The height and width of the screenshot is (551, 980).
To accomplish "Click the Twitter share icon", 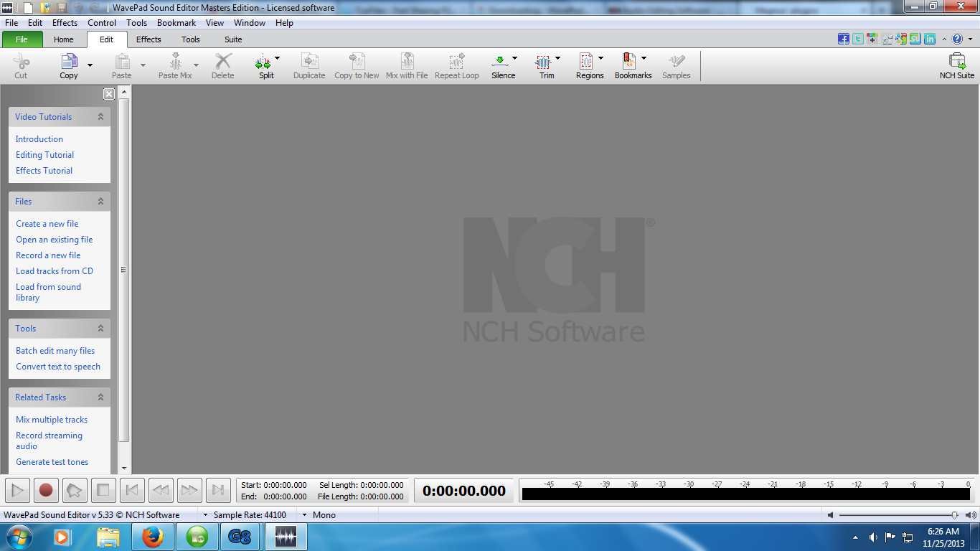I will click(858, 39).
